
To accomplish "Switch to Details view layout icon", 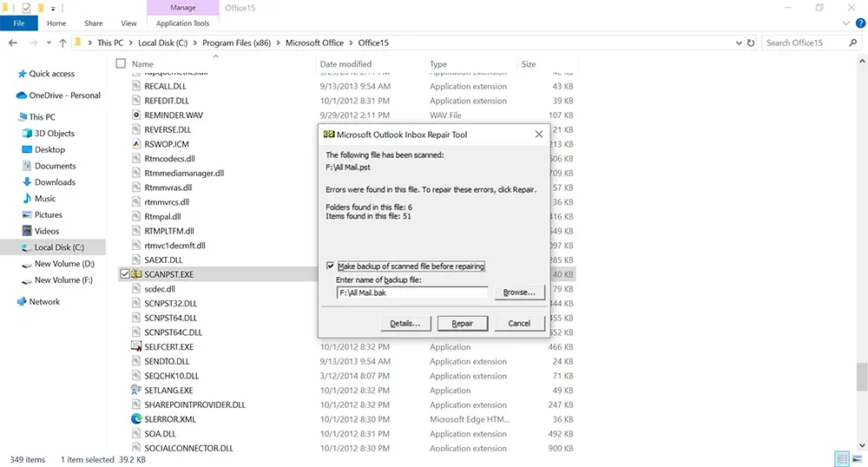I will (x=842, y=458).
